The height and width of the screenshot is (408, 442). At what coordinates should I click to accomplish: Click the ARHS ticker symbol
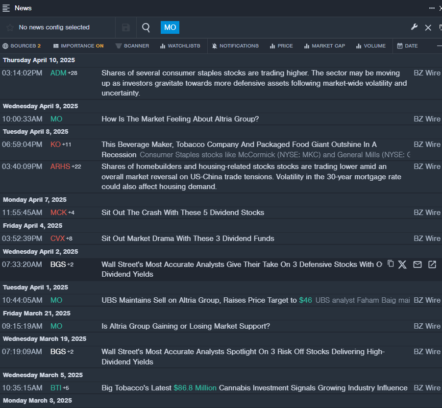point(60,166)
